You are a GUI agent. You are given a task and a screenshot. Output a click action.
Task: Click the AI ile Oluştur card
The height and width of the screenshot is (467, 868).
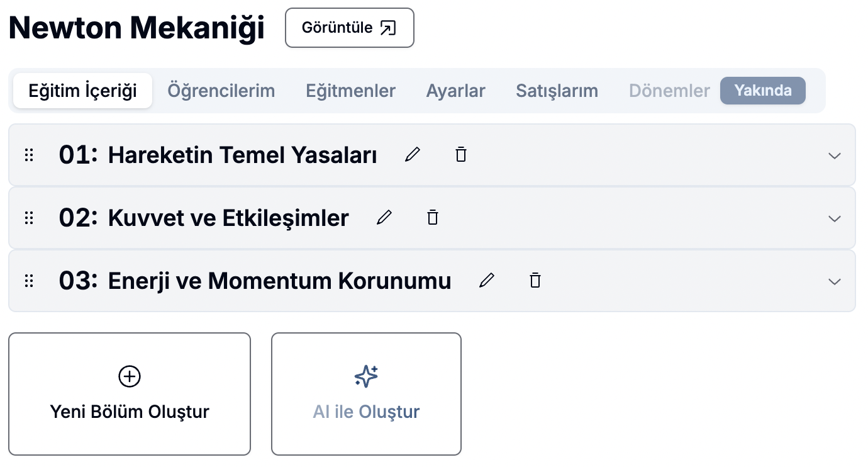366,394
